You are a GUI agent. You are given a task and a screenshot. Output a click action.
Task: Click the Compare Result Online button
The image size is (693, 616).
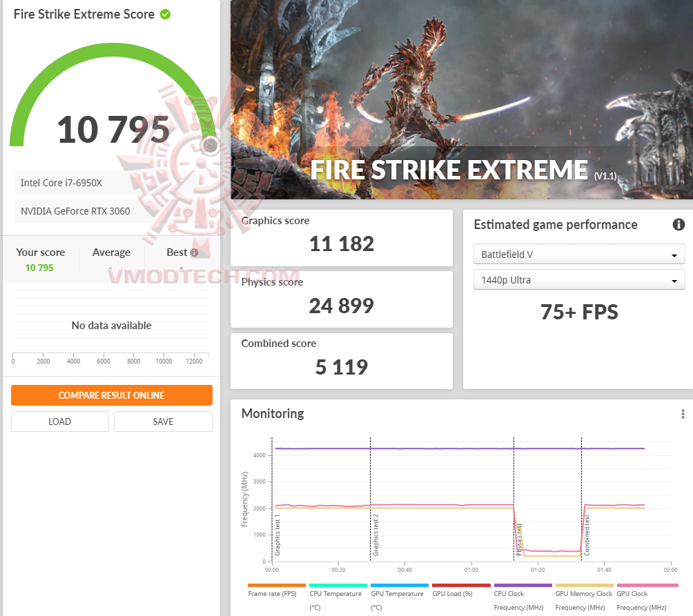pos(111,395)
